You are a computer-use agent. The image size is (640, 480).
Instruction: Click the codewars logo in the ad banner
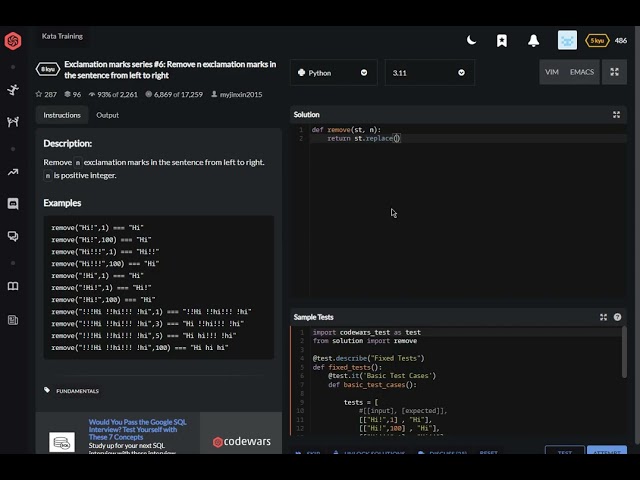point(242,442)
